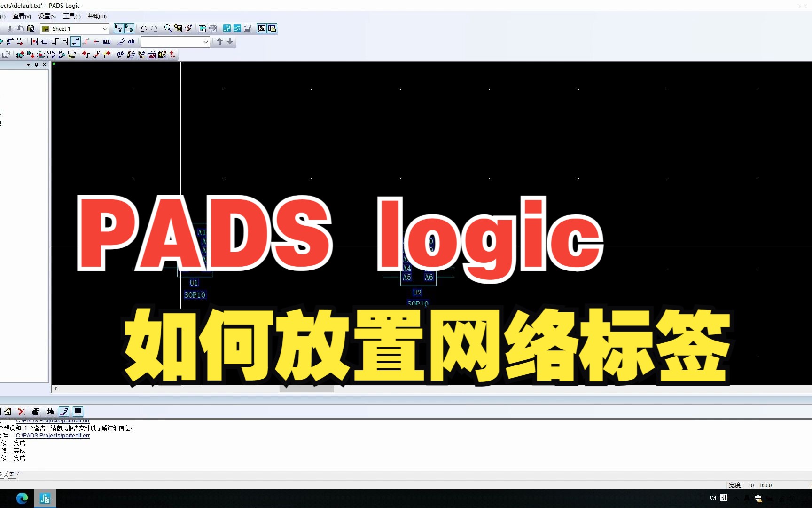812x508 pixels.
Task: Click the U1-n AUTO renumber icon
Action: (x=72, y=55)
